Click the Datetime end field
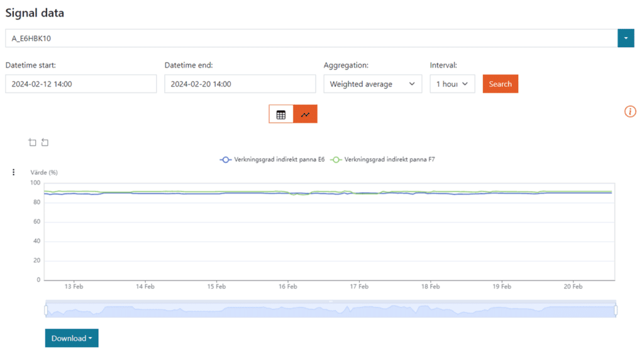 tap(240, 84)
